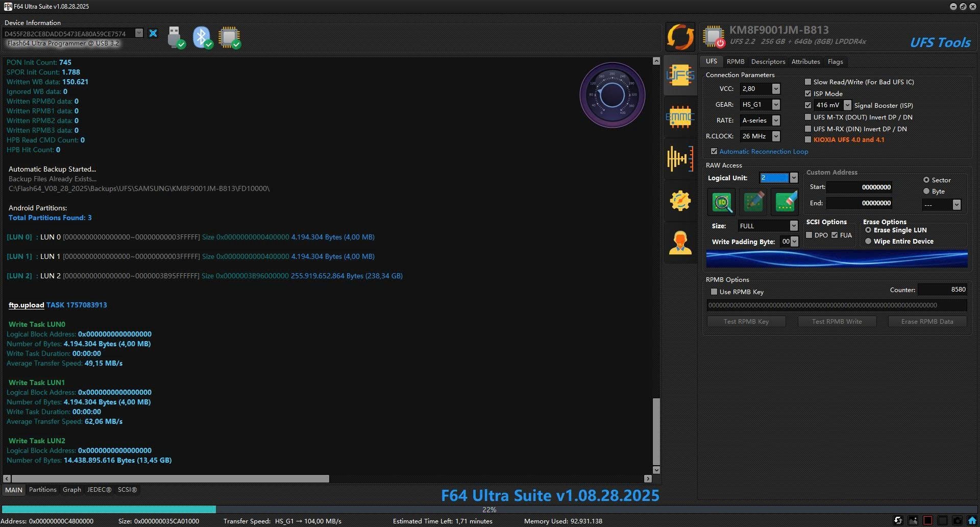
Task: Enable the Use RPMB Key checkbox
Action: 714,292
